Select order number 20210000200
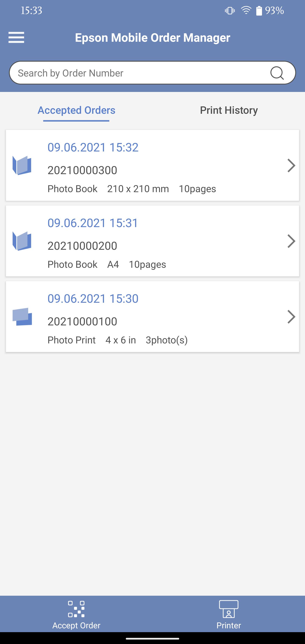 click(x=82, y=246)
